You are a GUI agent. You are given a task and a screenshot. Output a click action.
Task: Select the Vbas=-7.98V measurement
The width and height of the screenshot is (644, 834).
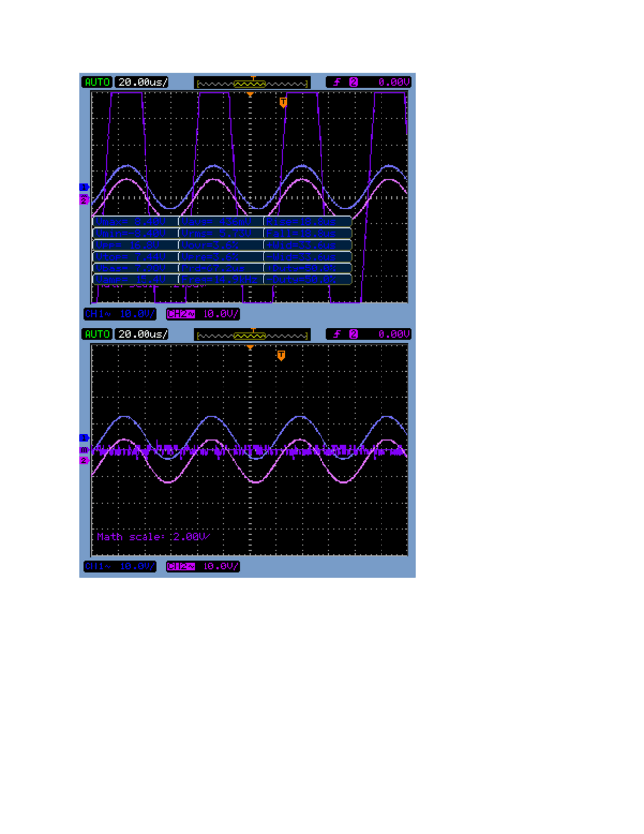click(135, 268)
